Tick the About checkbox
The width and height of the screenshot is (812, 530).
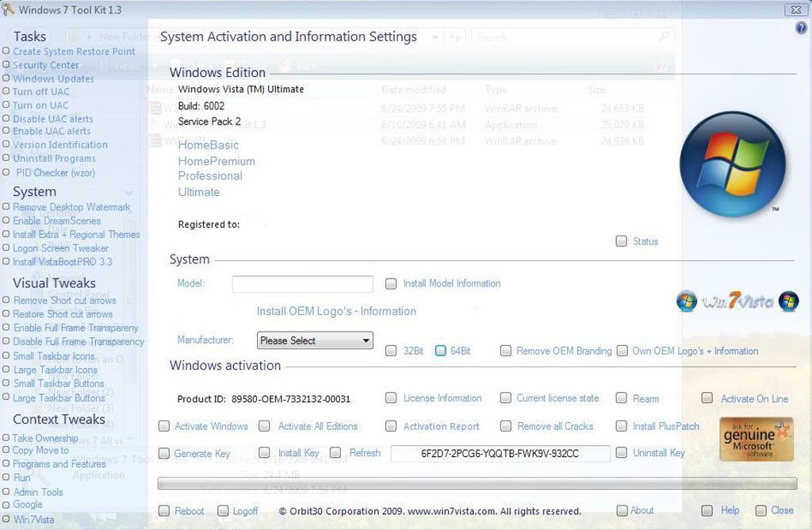click(x=622, y=511)
